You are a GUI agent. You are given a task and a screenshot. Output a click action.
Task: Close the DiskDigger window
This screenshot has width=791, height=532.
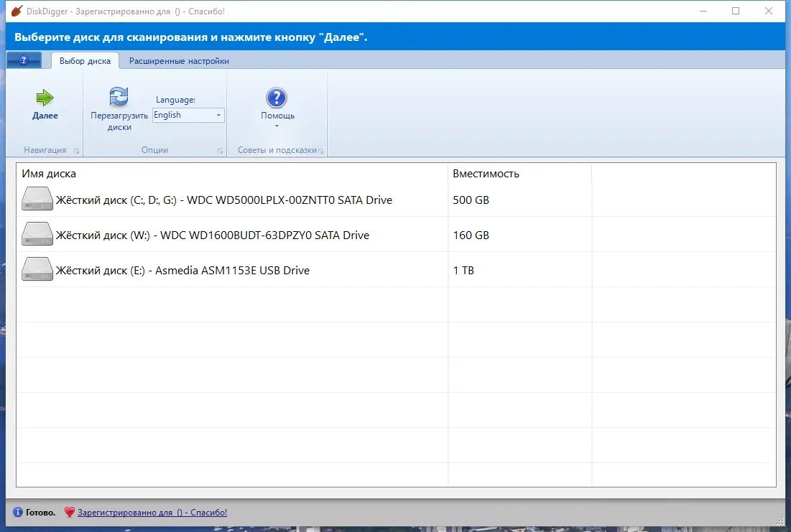pos(768,11)
